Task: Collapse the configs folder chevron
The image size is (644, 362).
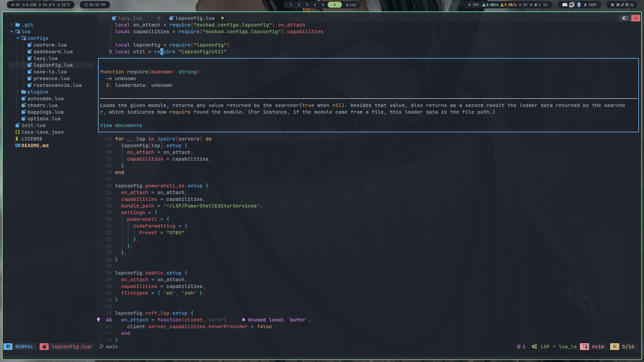Action: [18, 38]
